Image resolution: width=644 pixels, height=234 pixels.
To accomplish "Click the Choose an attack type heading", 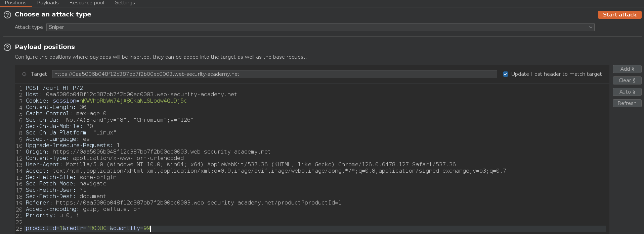I will coord(53,14).
